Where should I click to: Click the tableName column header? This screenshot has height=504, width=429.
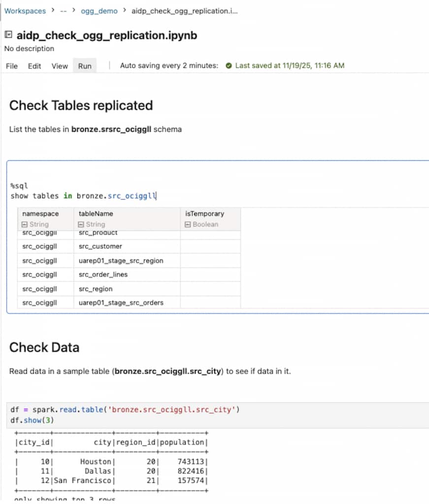point(96,214)
